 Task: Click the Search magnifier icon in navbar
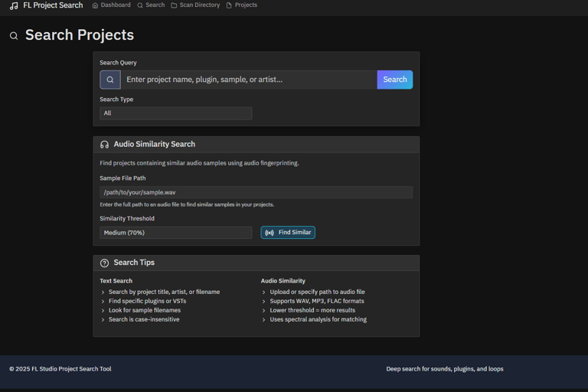click(140, 5)
